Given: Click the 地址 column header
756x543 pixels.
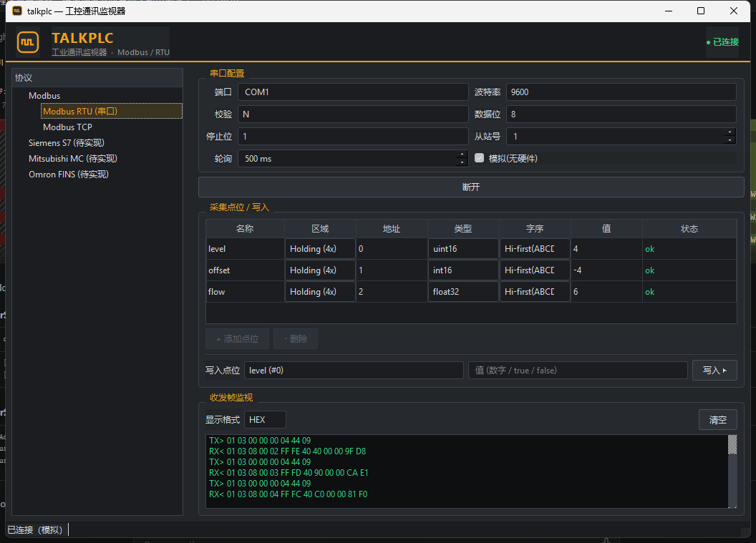Looking at the screenshot, I should [392, 228].
